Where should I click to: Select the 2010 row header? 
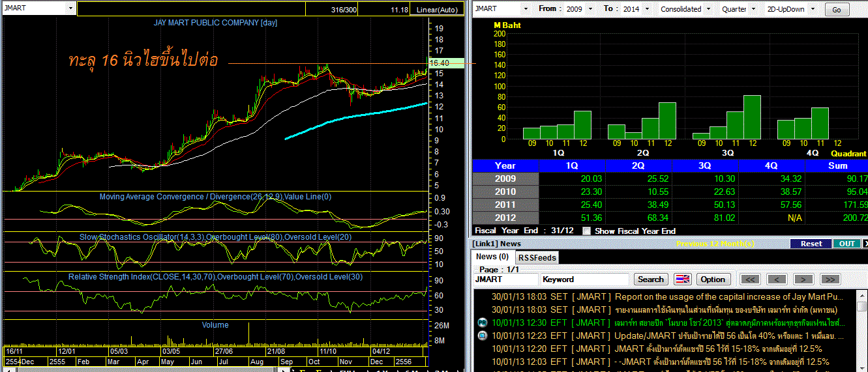coord(505,192)
